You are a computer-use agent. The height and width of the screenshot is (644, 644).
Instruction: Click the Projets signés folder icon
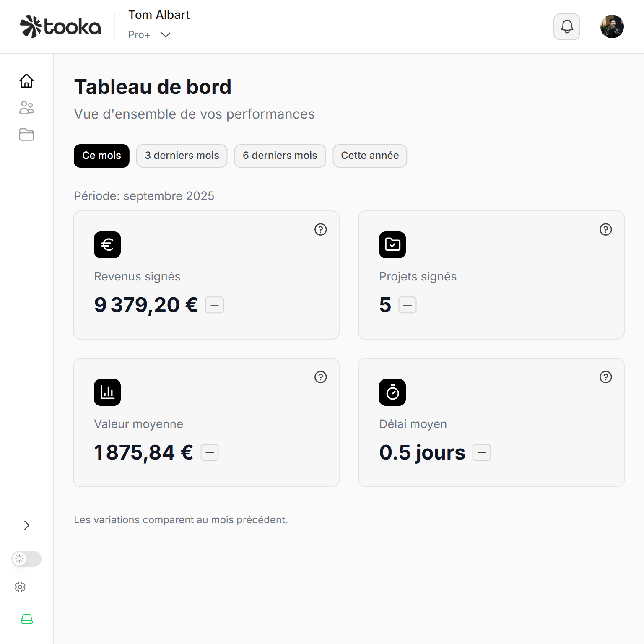[392, 245]
